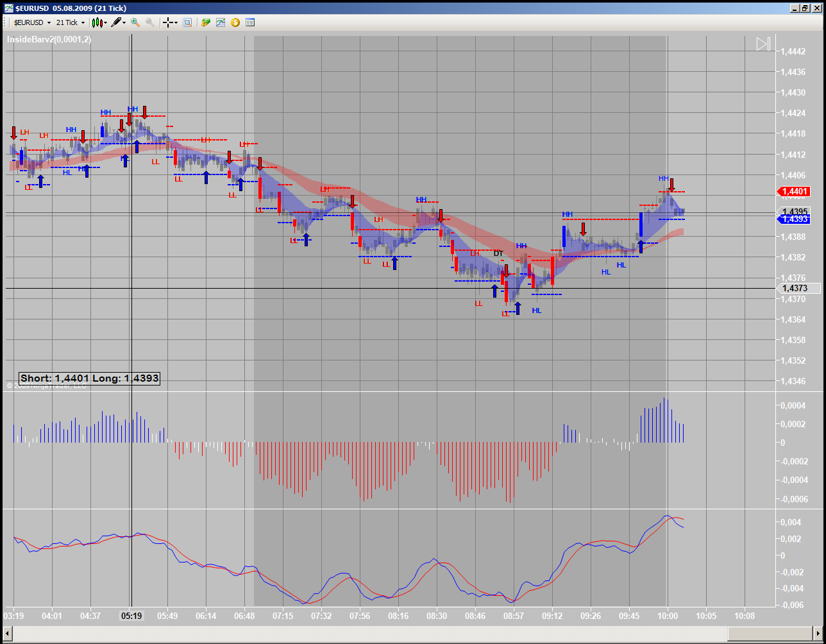Click the candlestick chart style icon

pyautogui.click(x=97, y=22)
